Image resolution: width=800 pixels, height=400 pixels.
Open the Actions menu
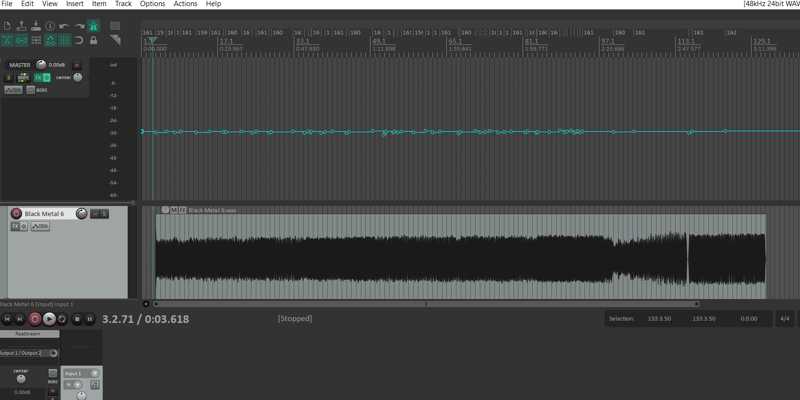coord(185,4)
